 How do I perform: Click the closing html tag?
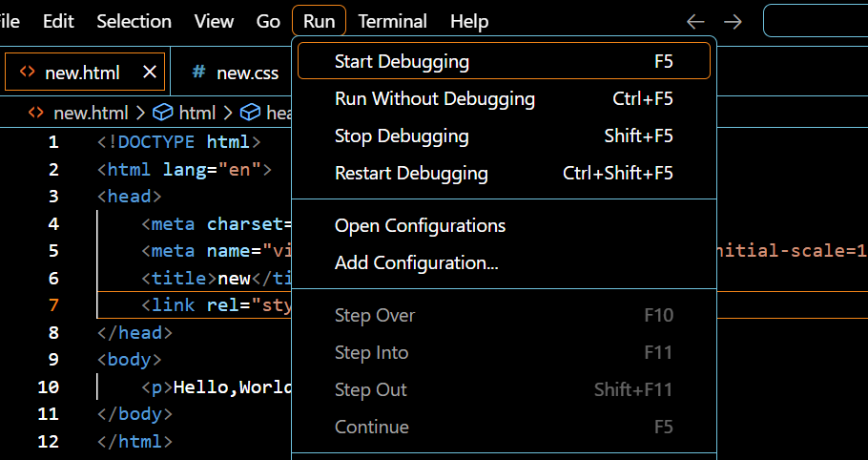134,441
